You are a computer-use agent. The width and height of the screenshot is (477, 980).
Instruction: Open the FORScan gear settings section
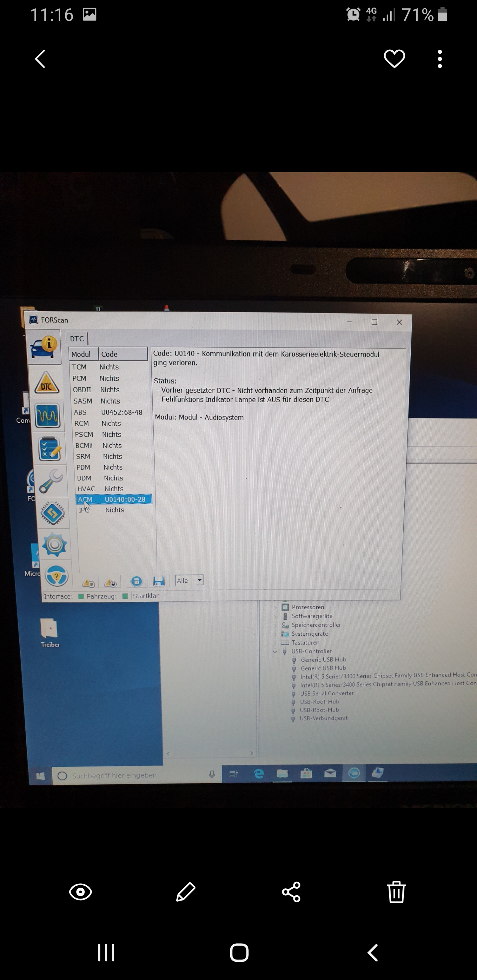[54, 545]
